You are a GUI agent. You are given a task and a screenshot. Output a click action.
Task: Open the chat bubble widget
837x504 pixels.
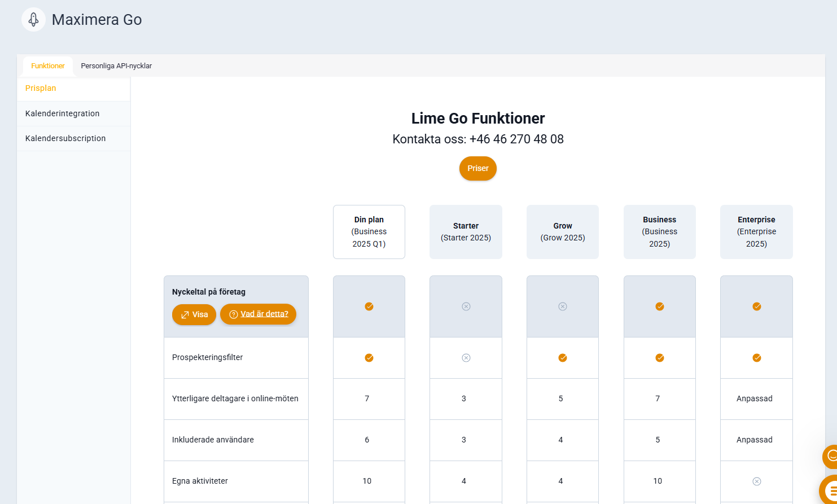[830, 456]
